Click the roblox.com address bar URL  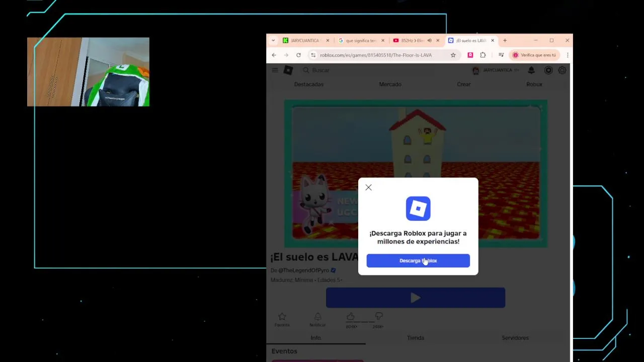(375, 55)
